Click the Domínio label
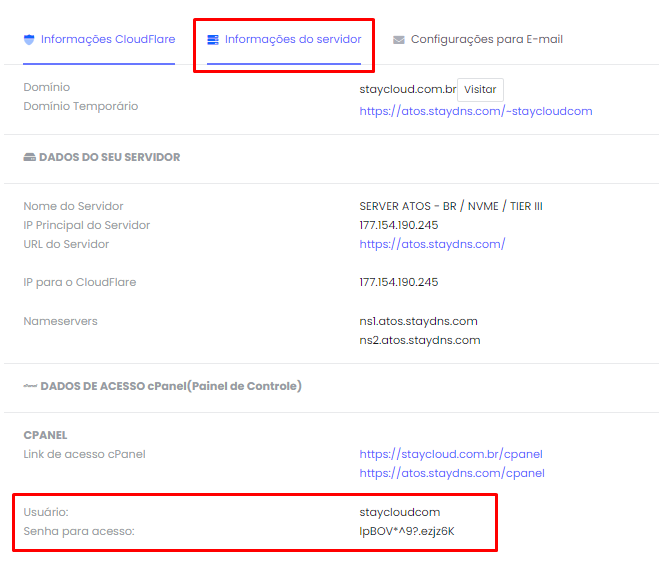The height and width of the screenshot is (582, 659). tap(47, 87)
